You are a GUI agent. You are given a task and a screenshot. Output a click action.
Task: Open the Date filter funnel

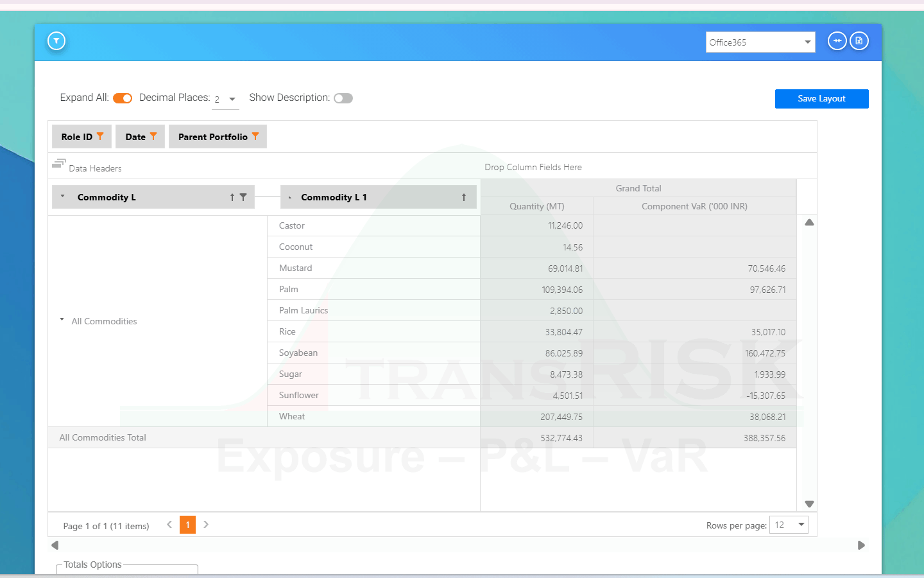coord(153,136)
